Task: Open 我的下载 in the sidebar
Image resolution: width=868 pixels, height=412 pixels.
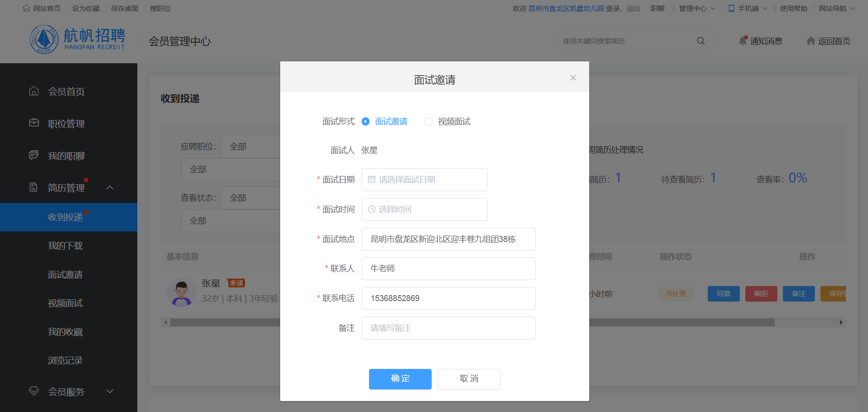Action: tap(65, 246)
